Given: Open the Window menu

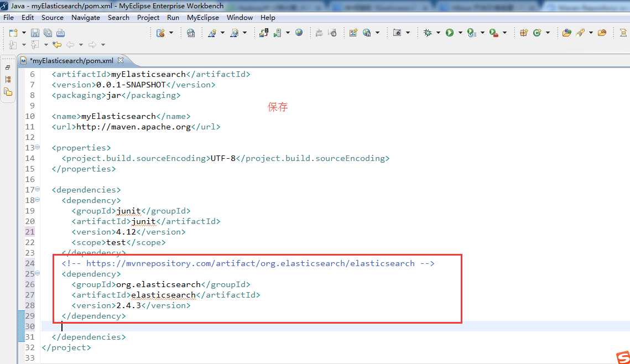Looking at the screenshot, I should click(240, 18).
